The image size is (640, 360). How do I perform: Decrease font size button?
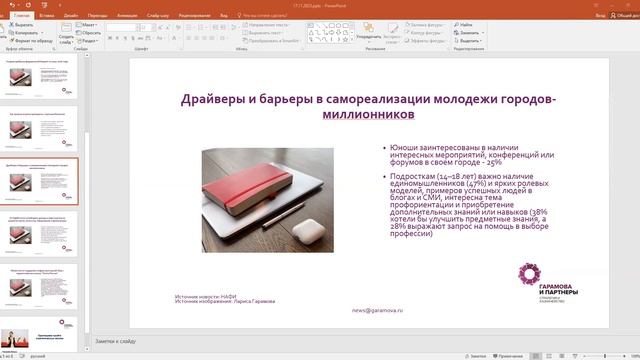point(168,27)
